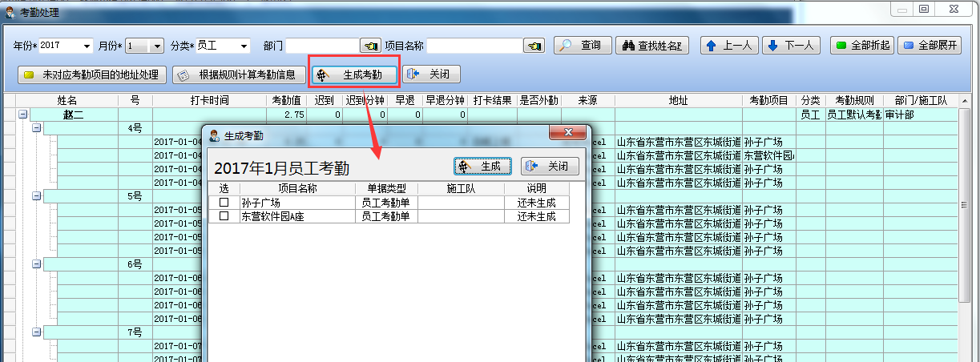Tick the checkbox for 东营软件园A座
The image size is (980, 362).
(x=224, y=216)
